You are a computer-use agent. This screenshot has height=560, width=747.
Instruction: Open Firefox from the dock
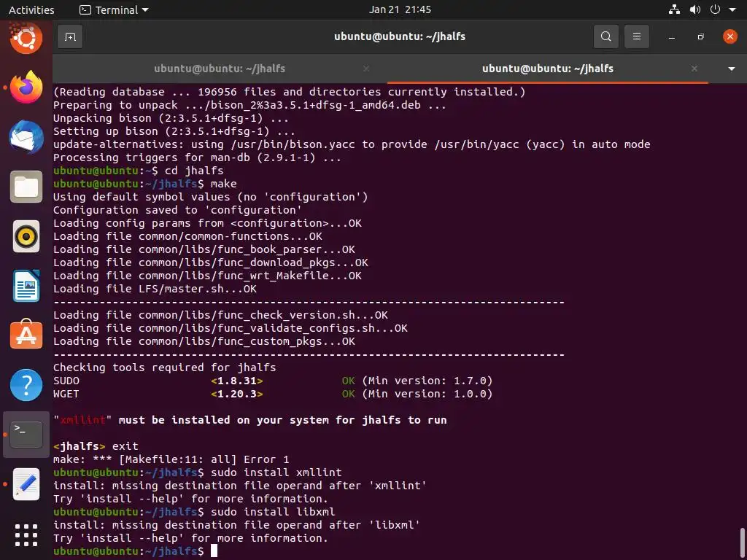pyautogui.click(x=26, y=87)
